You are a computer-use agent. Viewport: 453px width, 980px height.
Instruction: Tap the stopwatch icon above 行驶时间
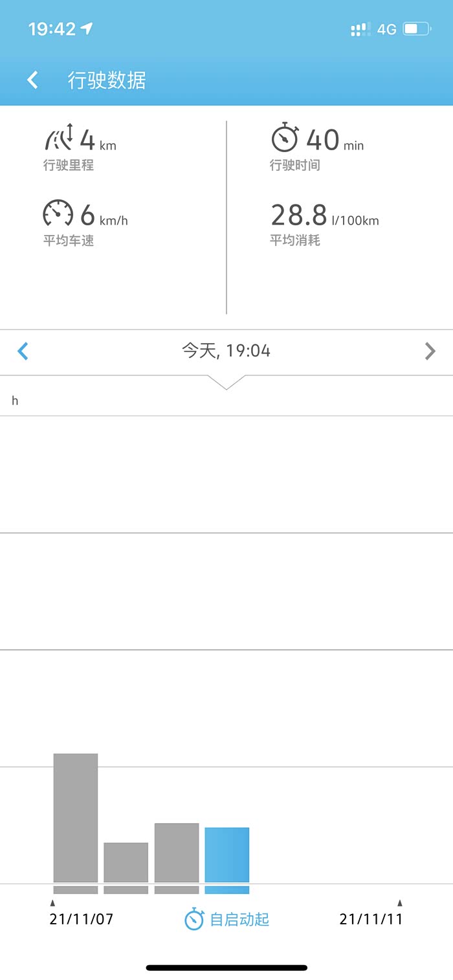(x=285, y=138)
